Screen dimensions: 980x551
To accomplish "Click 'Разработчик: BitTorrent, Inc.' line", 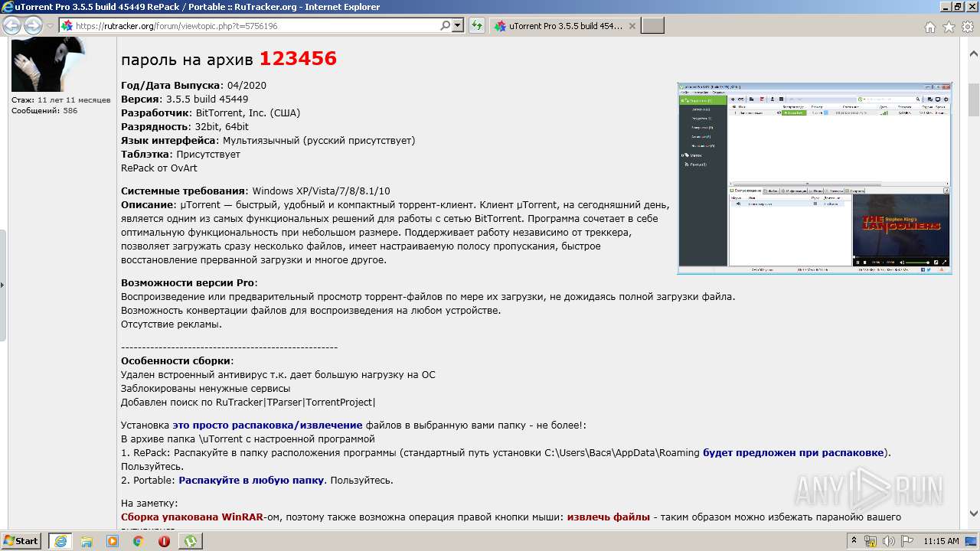I will point(211,112).
